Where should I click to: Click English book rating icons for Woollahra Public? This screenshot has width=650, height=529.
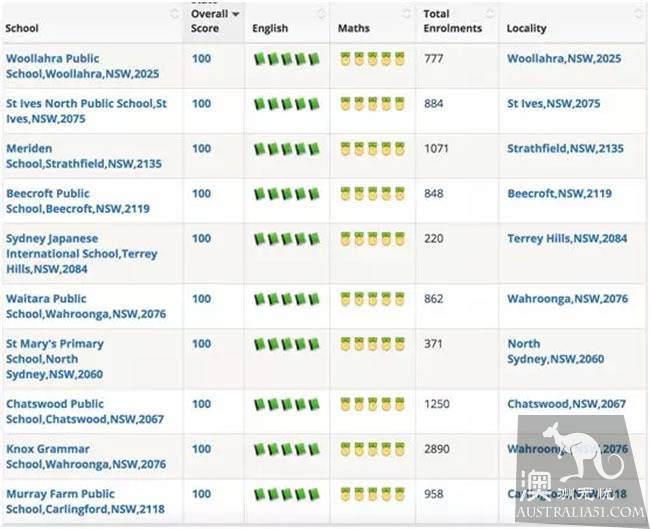(287, 59)
